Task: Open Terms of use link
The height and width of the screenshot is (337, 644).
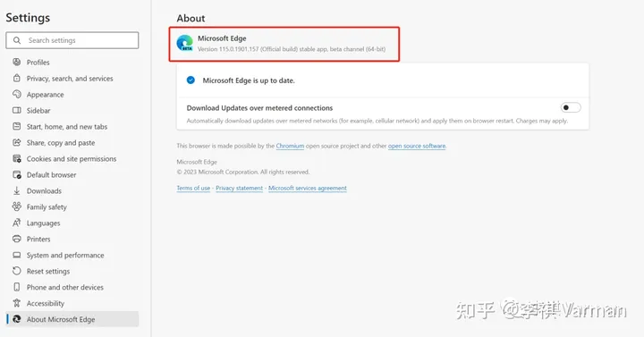Action: pos(193,188)
